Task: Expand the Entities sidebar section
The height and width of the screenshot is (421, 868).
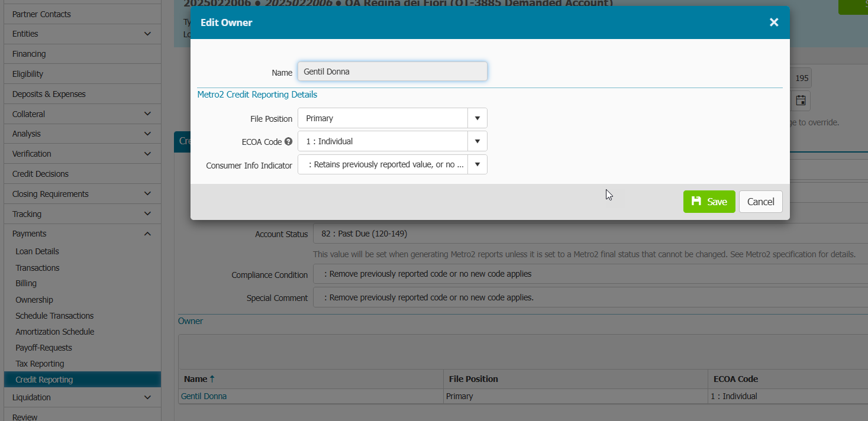Action: 82,34
